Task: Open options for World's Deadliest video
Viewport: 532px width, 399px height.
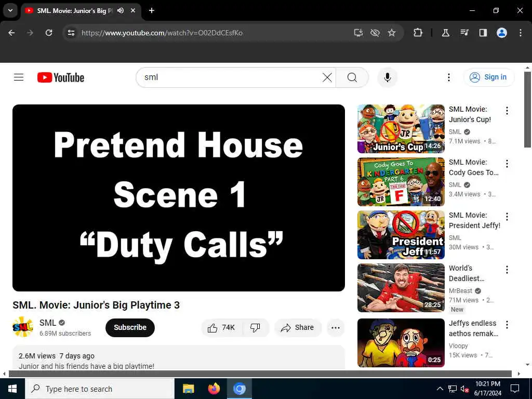Action: click(507, 270)
